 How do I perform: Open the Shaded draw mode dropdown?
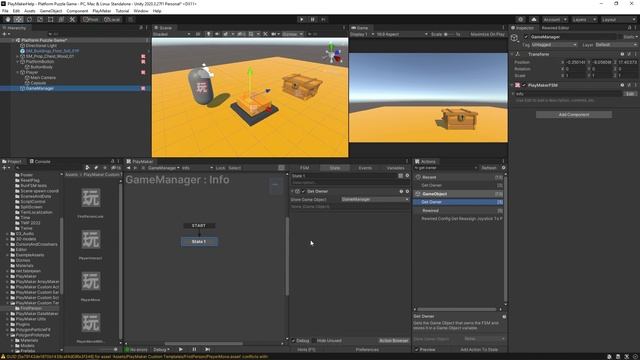click(171, 34)
